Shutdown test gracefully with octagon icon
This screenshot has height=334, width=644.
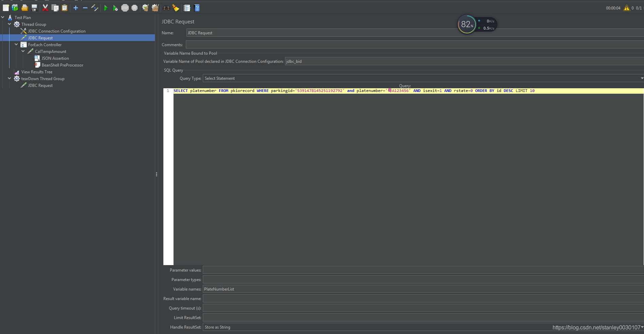pyautogui.click(x=134, y=8)
